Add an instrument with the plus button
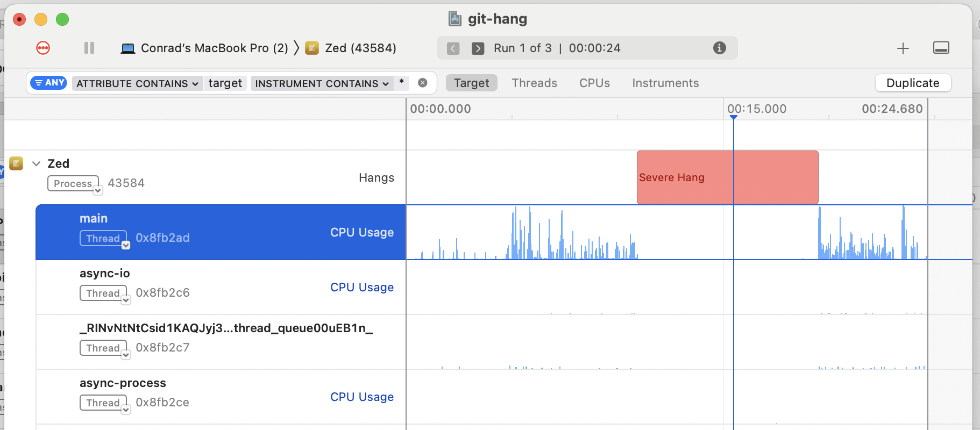Screen dimensions: 980x430 (x=903, y=48)
